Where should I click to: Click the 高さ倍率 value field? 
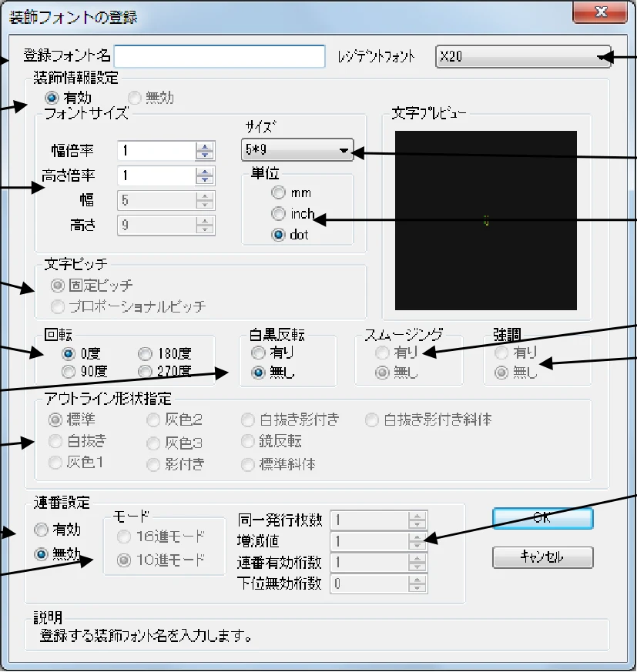(156, 176)
